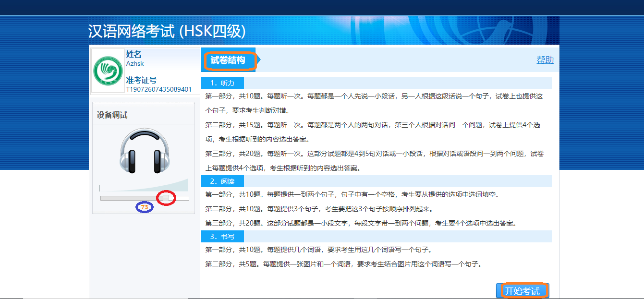Click the volume slider thumb
The height and width of the screenshot is (299, 644).
click(166, 198)
